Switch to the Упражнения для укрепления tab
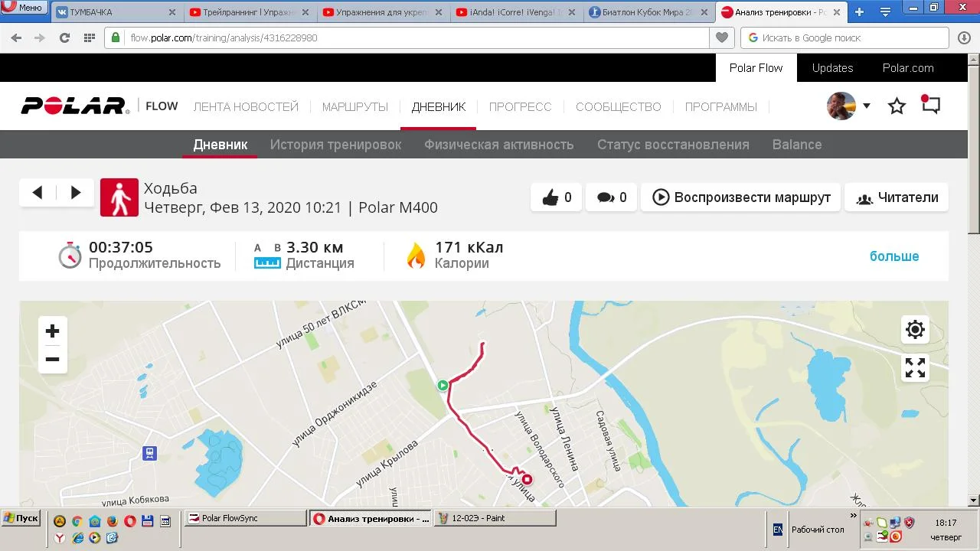The image size is (980, 551). click(x=382, y=12)
